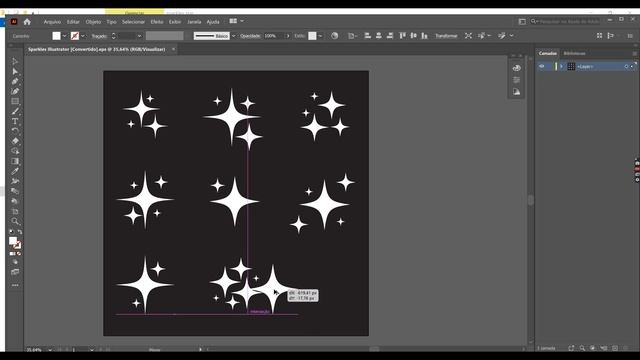Screen dimensions: 640x360
Task: Open stroke weight dropdown
Action: click(x=139, y=36)
